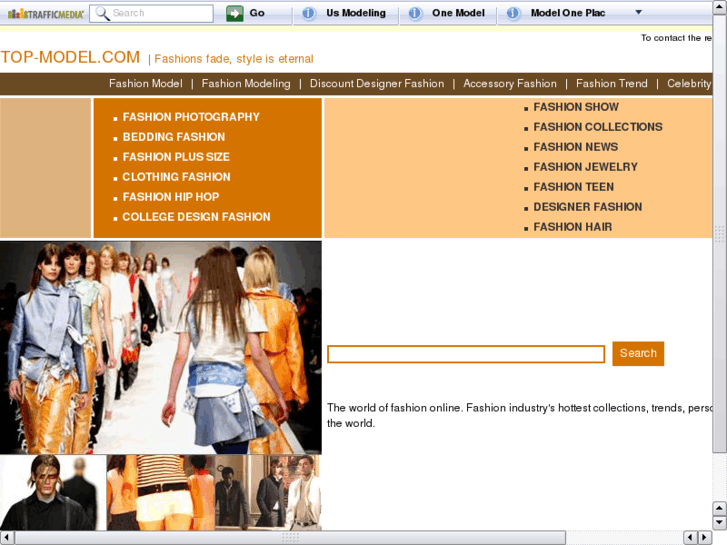Click info icon beside One Model
727x545 pixels.
click(415, 13)
